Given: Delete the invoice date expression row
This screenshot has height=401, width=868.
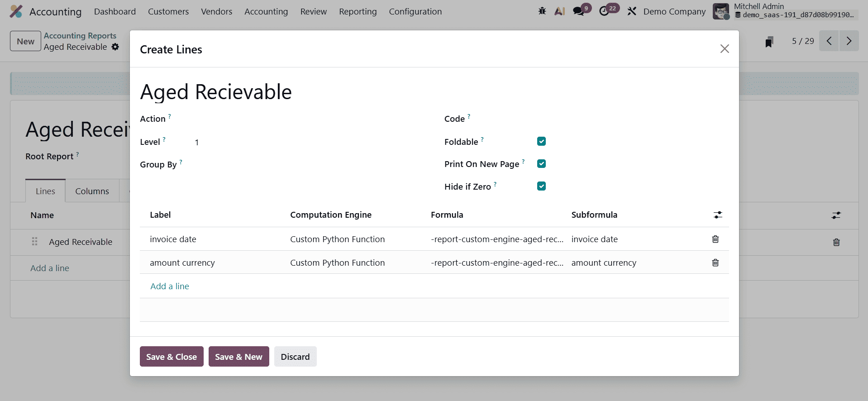Looking at the screenshot, I should click(x=715, y=239).
